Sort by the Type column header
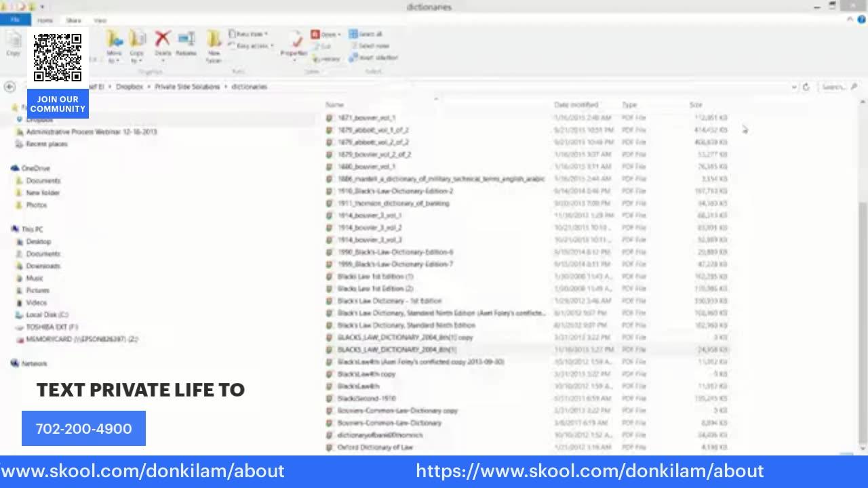Viewport: 868px width, 488px height. [629, 105]
